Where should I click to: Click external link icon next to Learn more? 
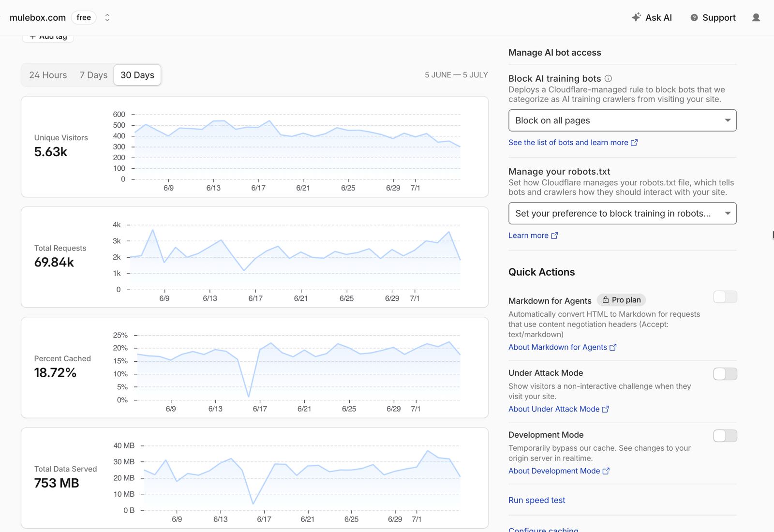(554, 236)
